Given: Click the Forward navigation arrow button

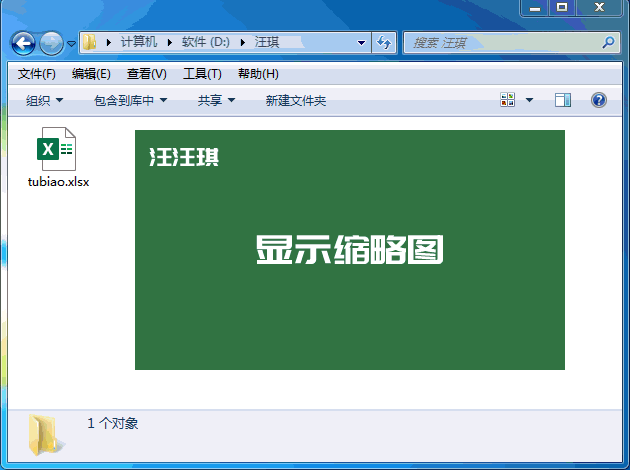Looking at the screenshot, I should (x=51, y=43).
